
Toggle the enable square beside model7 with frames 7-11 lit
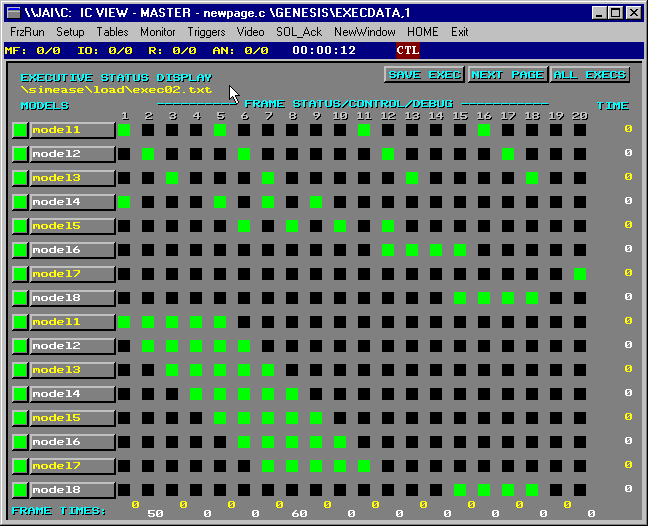pyautogui.click(x=20, y=466)
